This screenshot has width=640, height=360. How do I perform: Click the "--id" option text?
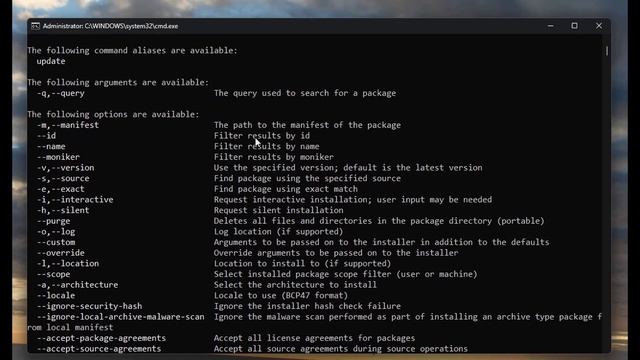tap(46, 136)
